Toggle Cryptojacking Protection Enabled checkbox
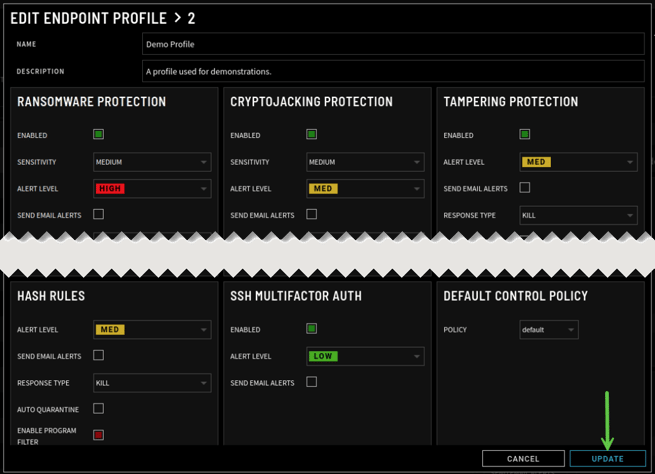The width and height of the screenshot is (655, 474). pyautogui.click(x=312, y=134)
